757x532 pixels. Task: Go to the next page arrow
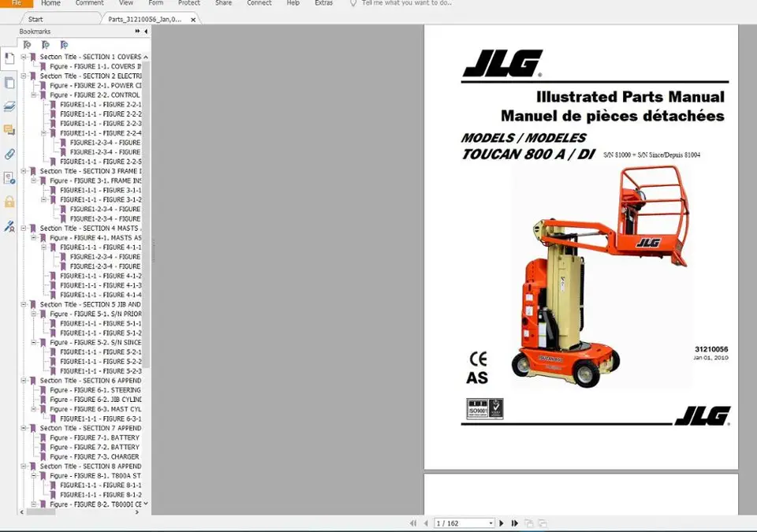(502, 523)
